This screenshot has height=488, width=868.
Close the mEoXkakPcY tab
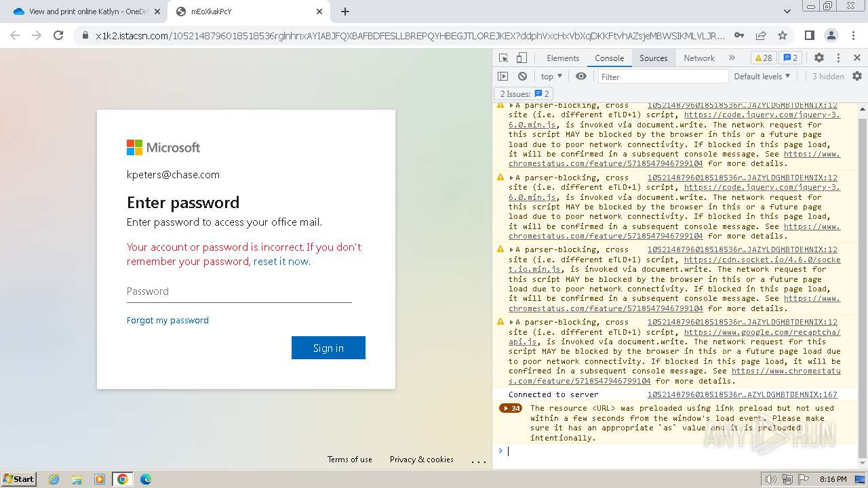point(319,12)
